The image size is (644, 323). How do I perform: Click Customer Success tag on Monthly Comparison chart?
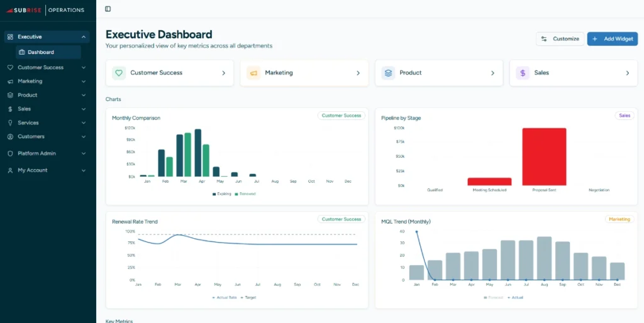341,116
